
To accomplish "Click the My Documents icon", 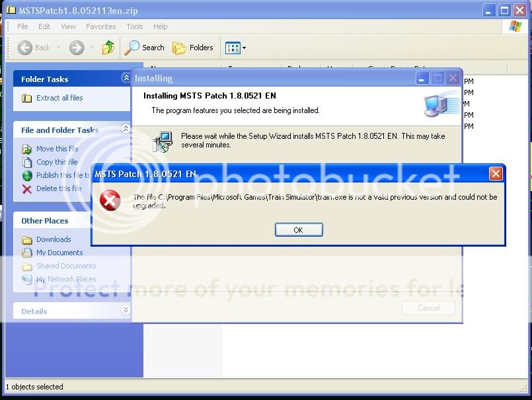I will click(27, 253).
